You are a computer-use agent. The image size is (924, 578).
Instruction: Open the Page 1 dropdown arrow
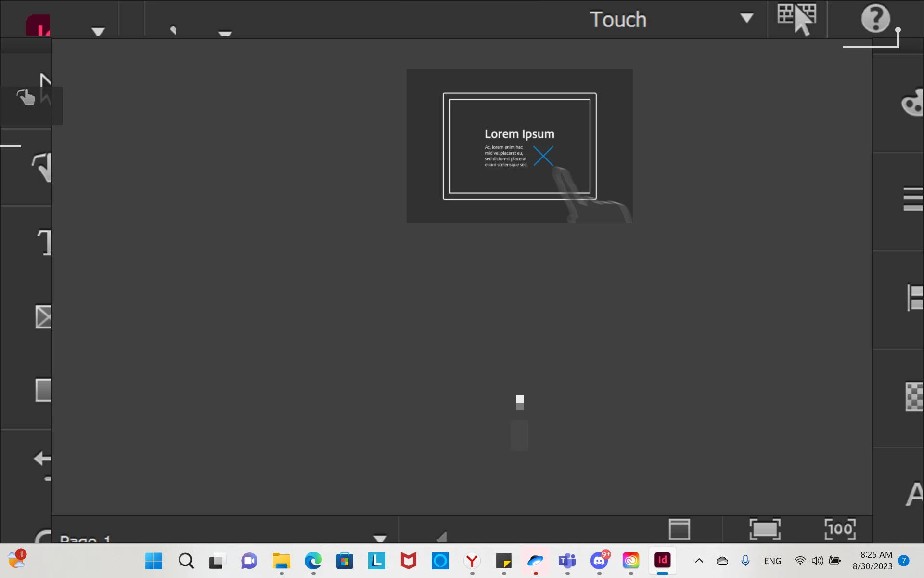380,538
